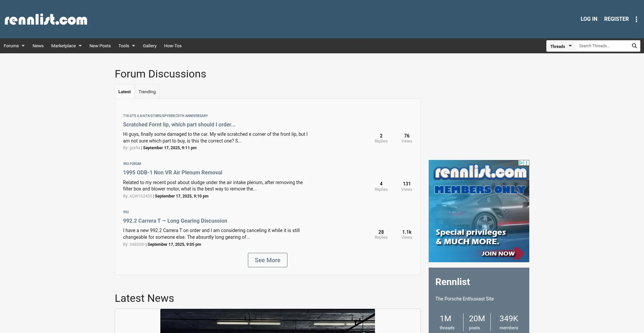This screenshot has height=333, width=644.
Task: Click the 20M posts statistic
Action: click(x=476, y=322)
